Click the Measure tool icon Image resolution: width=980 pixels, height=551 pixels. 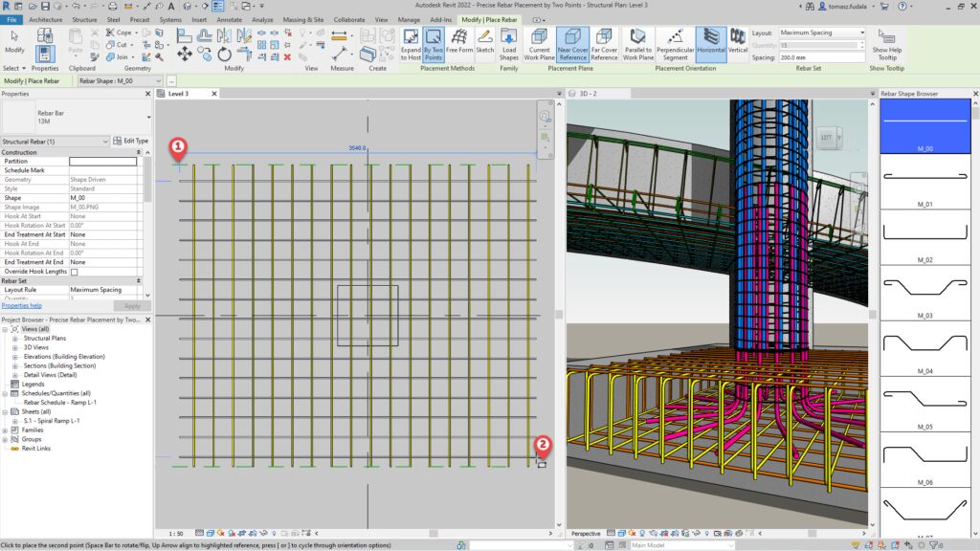tap(340, 36)
